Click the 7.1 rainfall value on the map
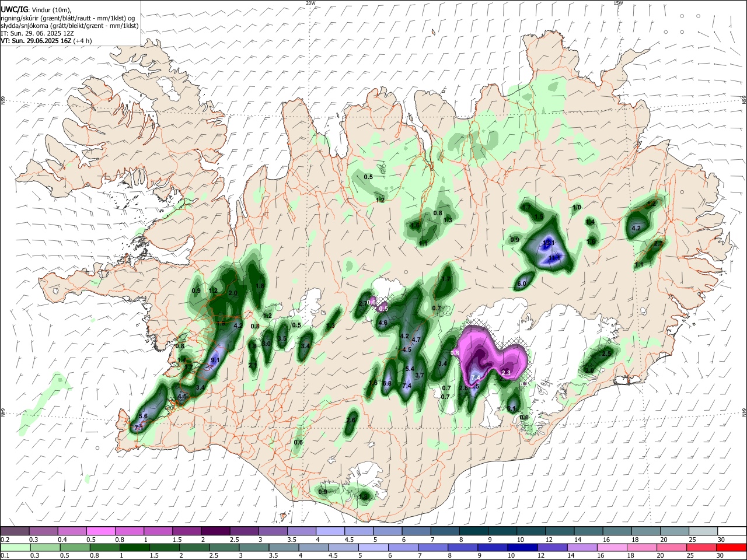 point(138,428)
